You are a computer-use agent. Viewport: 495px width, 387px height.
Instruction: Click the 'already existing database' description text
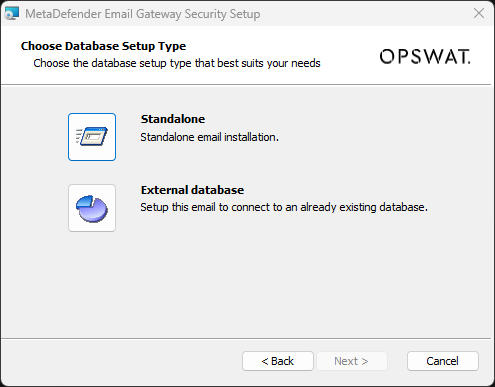click(x=364, y=207)
